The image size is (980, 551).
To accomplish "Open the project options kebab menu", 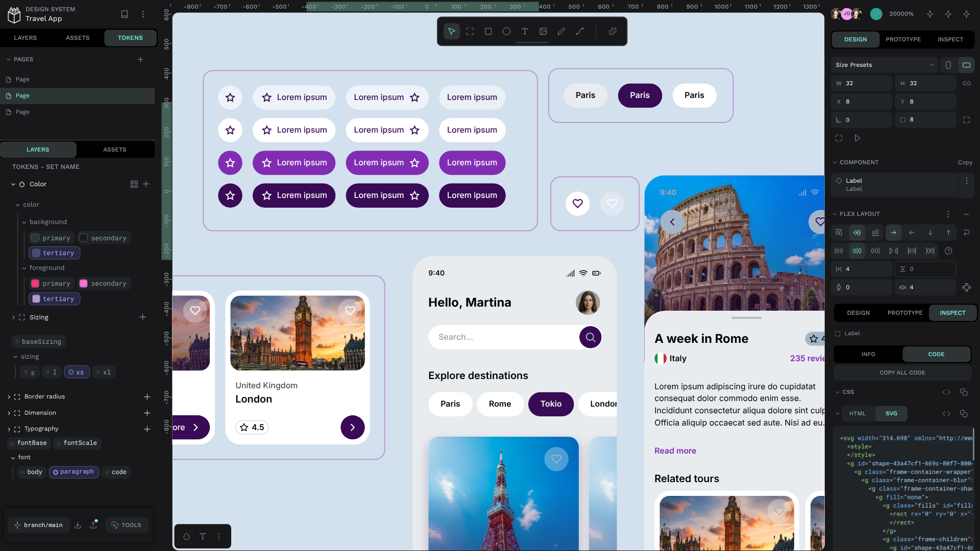I will point(143,14).
